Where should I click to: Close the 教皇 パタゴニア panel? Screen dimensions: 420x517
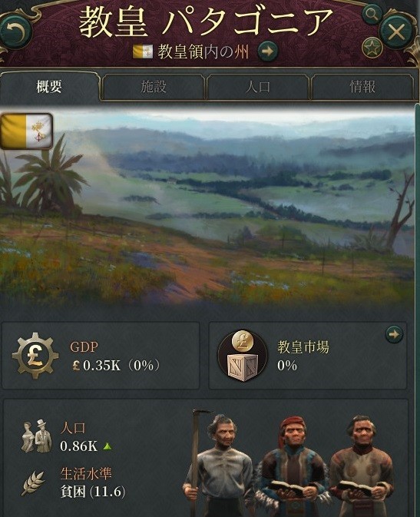[395, 32]
